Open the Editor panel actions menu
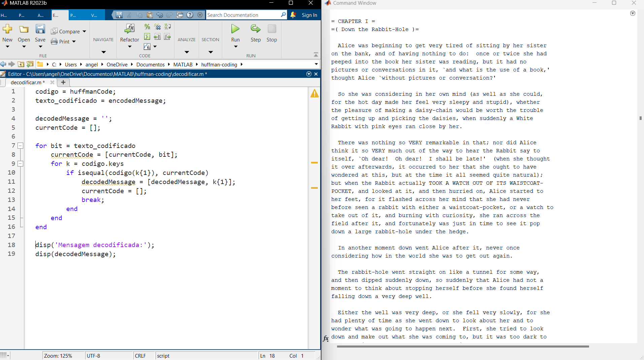The height and width of the screenshot is (360, 644). pyautogui.click(x=309, y=74)
